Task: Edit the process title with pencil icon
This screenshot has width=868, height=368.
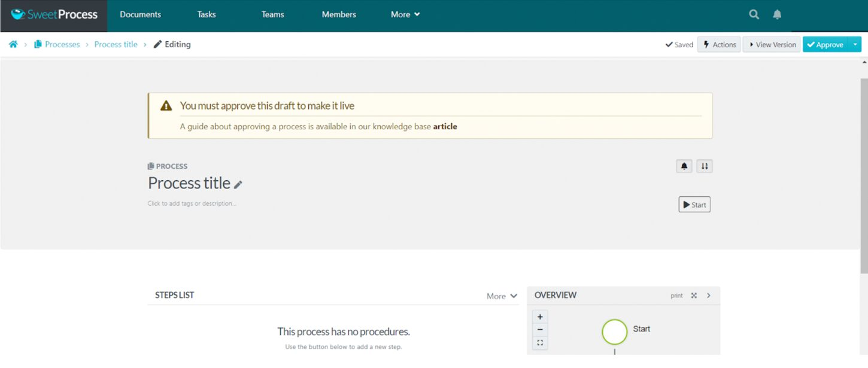Action: tap(238, 185)
